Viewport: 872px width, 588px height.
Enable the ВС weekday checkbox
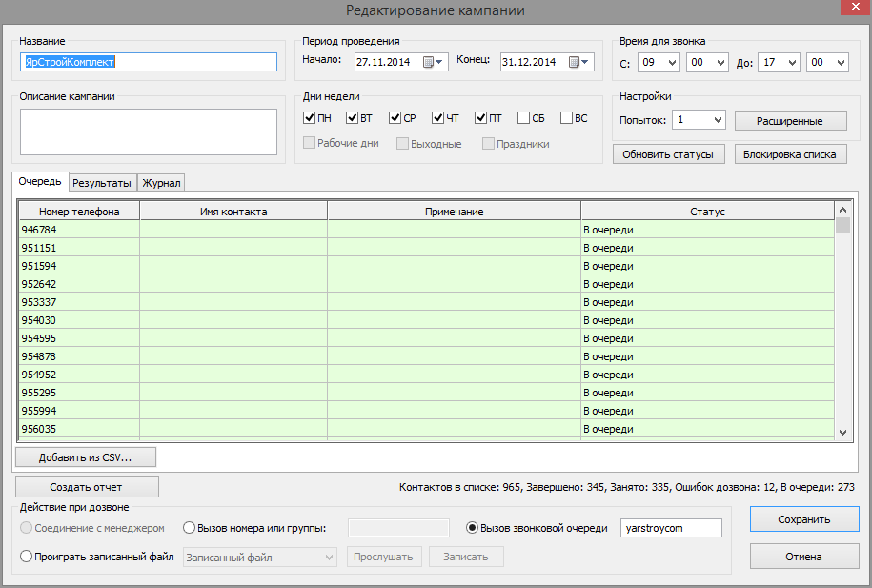(x=566, y=118)
